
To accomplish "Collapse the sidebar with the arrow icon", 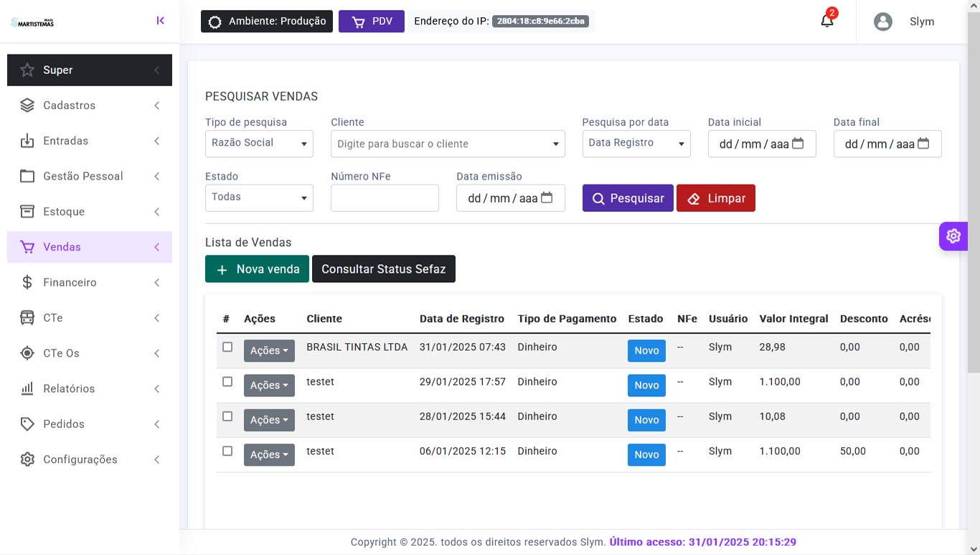I will tap(161, 21).
